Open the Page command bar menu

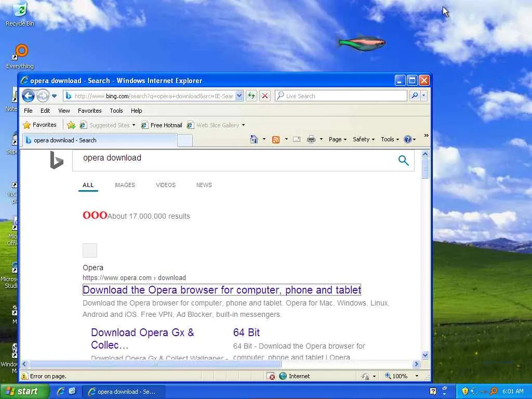click(x=338, y=139)
